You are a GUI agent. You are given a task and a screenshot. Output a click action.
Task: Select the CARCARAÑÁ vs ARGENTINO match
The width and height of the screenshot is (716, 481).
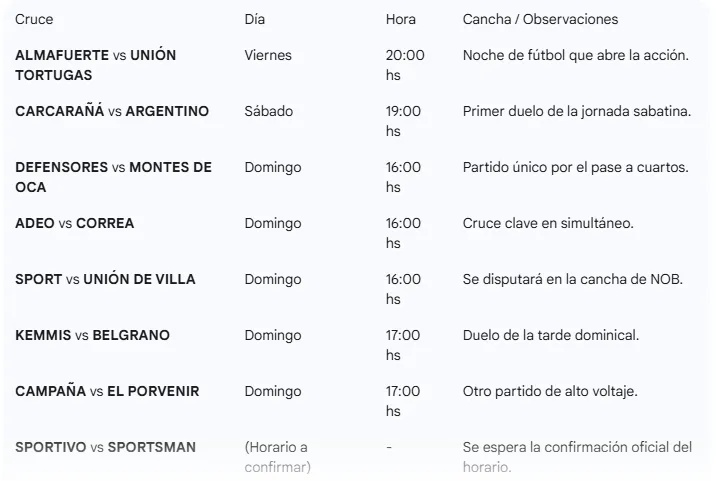tap(112, 112)
